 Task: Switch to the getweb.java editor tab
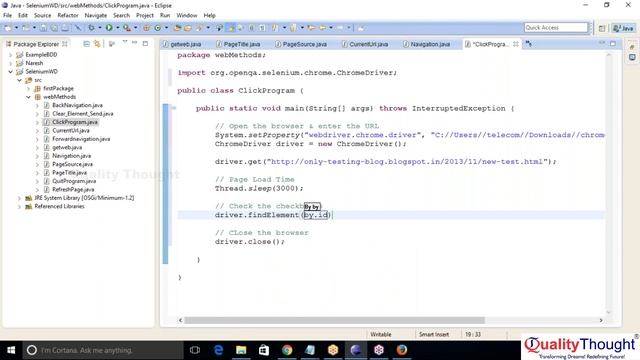(182, 44)
